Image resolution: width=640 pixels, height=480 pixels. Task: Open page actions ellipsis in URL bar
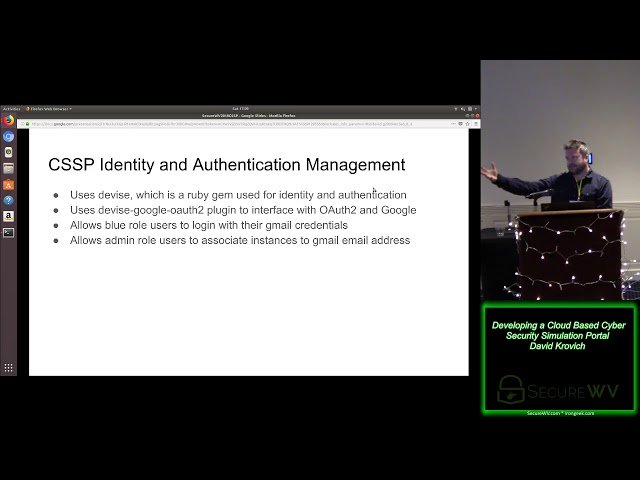click(x=453, y=124)
